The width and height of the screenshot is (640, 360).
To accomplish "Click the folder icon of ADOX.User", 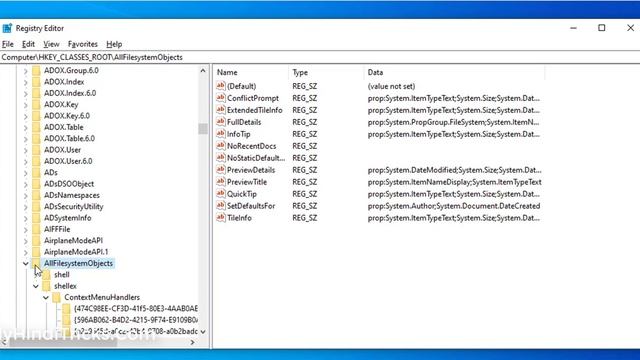I will 36,150.
